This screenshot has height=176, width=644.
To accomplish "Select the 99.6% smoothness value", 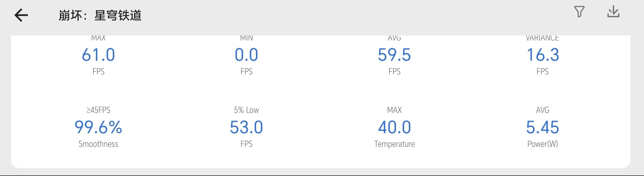I will pyautogui.click(x=98, y=127).
